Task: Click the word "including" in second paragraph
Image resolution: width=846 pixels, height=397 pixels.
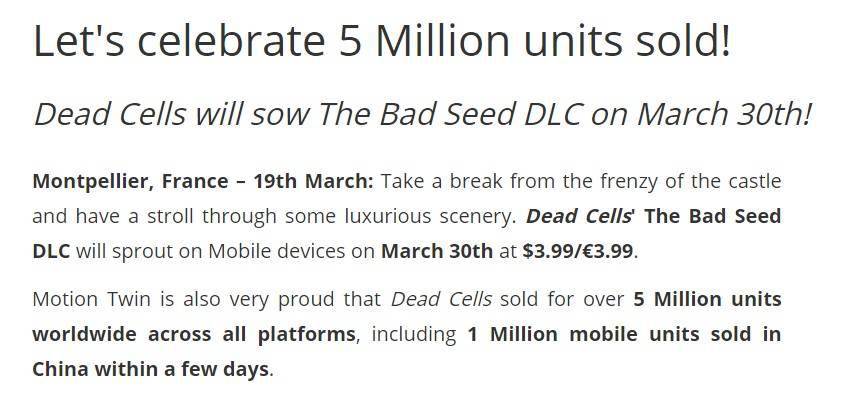Action: coord(414,335)
